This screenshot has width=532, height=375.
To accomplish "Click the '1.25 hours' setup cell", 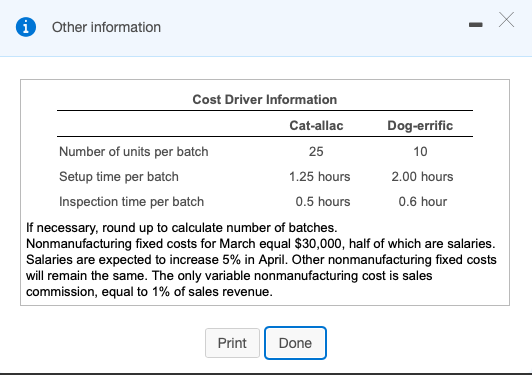I will click(320, 177).
